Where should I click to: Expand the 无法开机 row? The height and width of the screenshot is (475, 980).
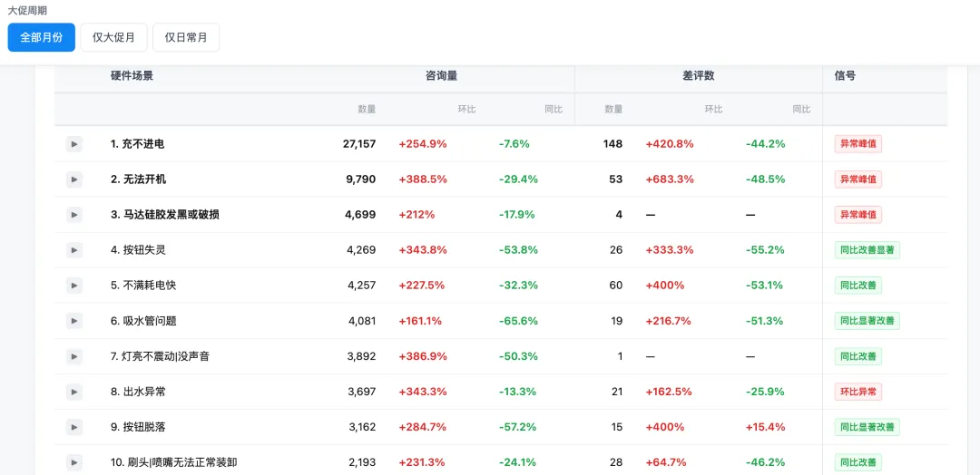[74, 179]
